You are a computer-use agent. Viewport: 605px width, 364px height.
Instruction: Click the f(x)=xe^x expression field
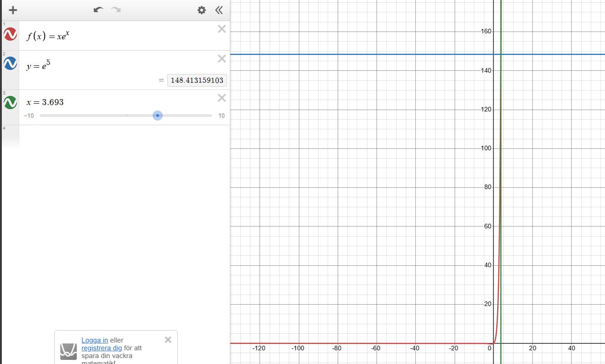coord(114,36)
